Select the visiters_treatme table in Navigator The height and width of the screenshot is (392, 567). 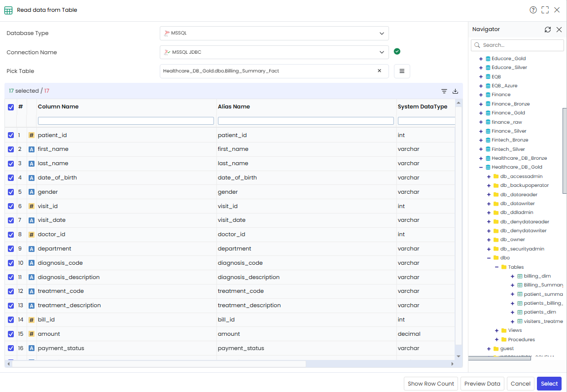543,321
